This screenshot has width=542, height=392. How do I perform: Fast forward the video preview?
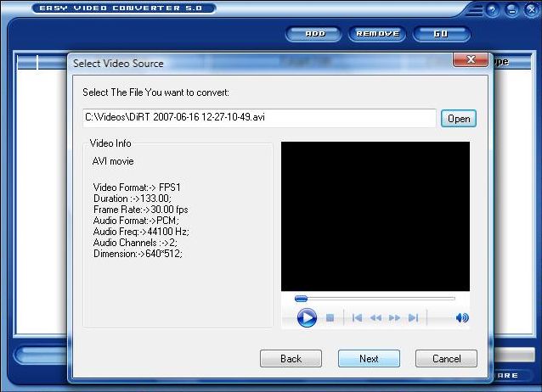coord(394,318)
